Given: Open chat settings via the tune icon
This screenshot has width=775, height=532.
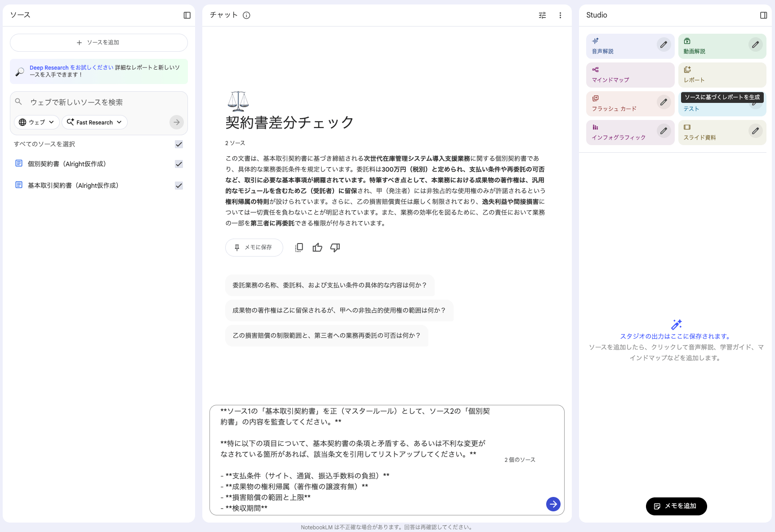Looking at the screenshot, I should (542, 15).
